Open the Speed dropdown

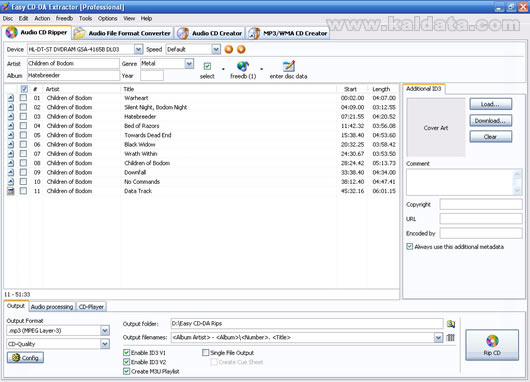pos(216,49)
